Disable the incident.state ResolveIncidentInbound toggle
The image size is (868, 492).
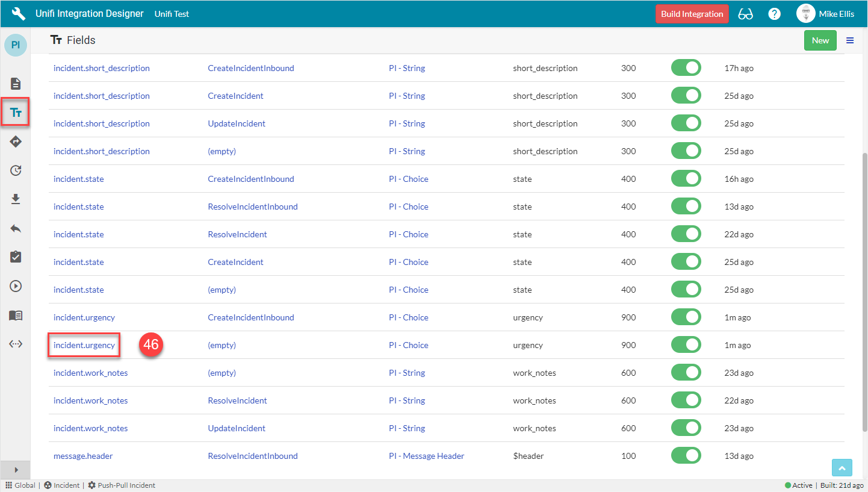pyautogui.click(x=686, y=207)
